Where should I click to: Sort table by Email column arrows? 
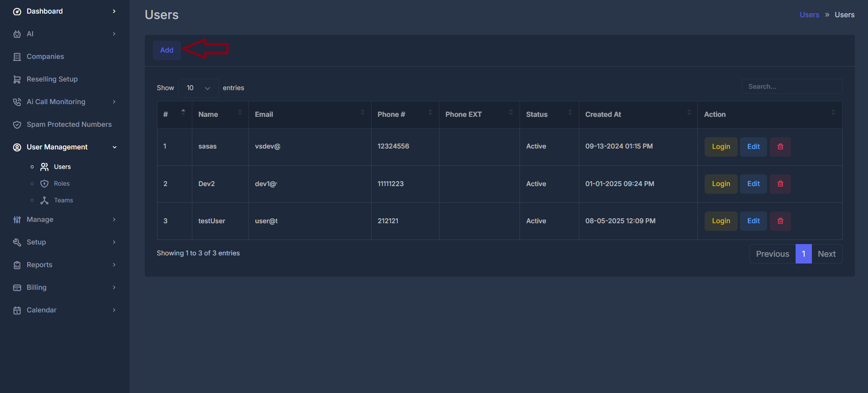click(362, 112)
